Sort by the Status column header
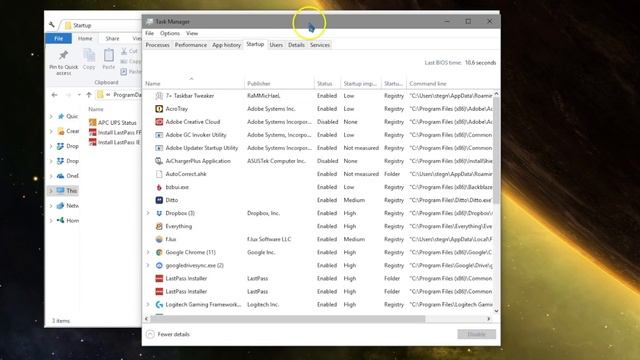This screenshot has width=640, height=360. click(x=327, y=83)
